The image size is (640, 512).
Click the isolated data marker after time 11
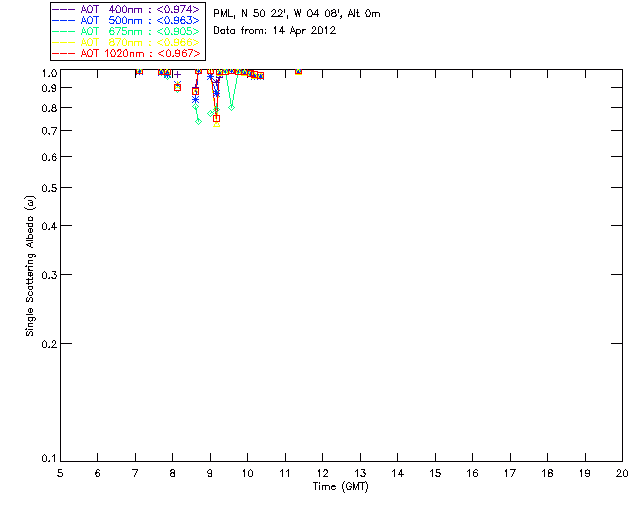[298, 71]
